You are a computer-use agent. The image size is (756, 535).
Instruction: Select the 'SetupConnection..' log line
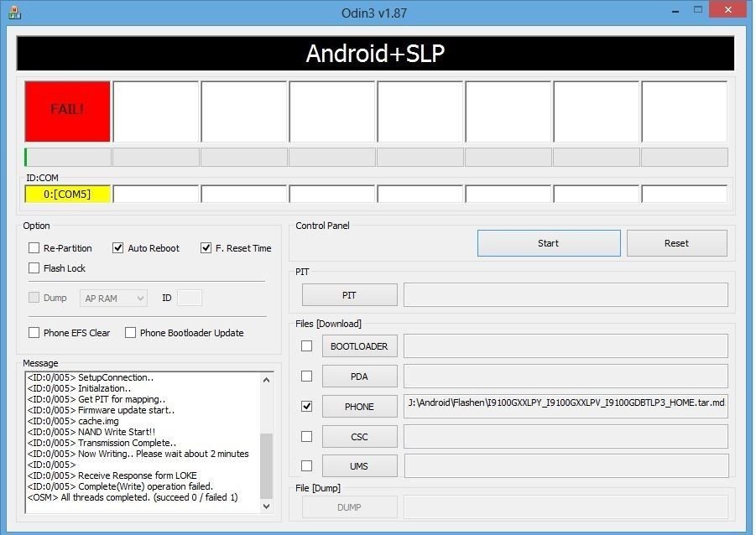coord(90,377)
